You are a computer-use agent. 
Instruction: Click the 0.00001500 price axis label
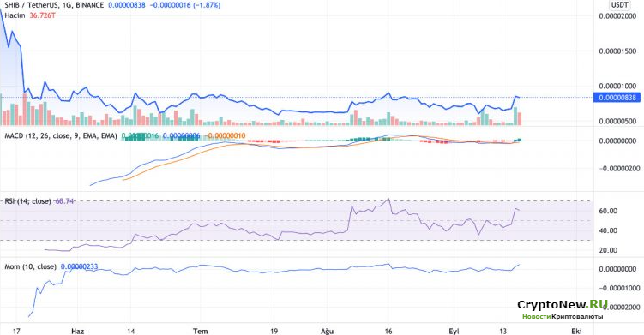(x=617, y=51)
